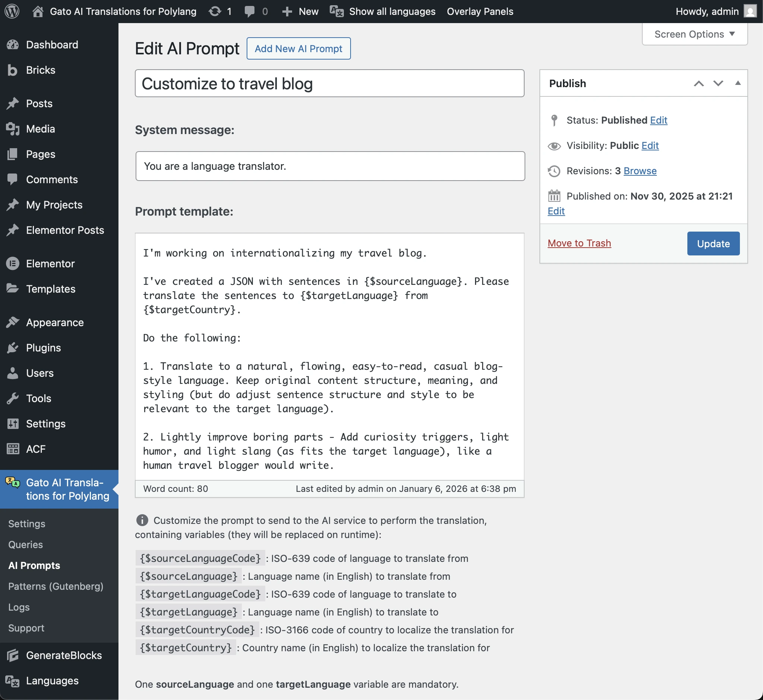Click the System message input field
Screen dimensions: 763x700
point(330,166)
